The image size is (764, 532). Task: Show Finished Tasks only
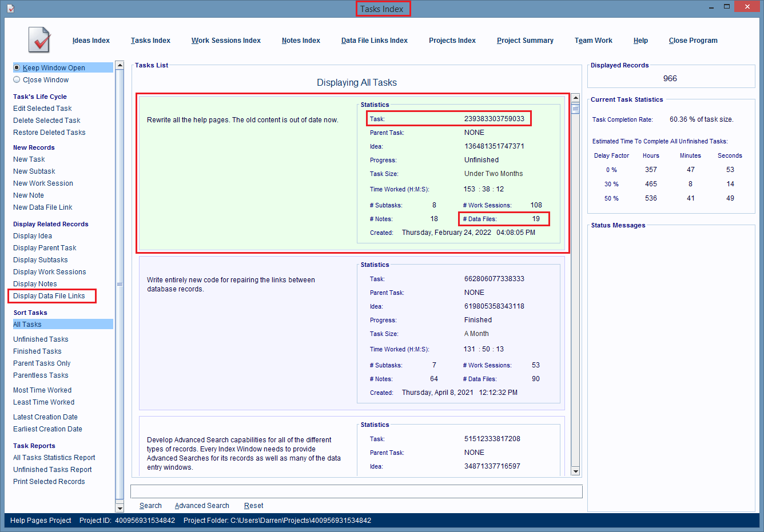(37, 351)
